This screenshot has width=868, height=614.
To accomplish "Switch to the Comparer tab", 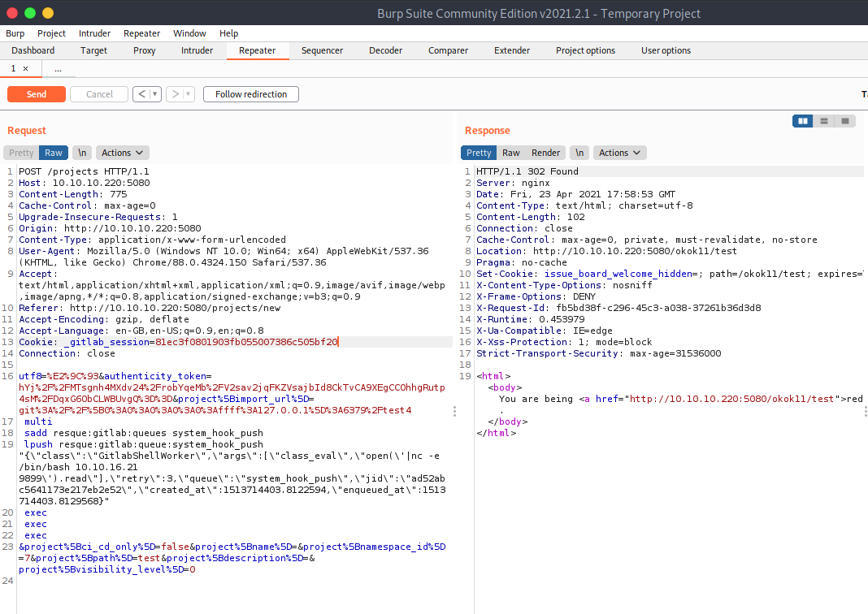I will (x=449, y=50).
